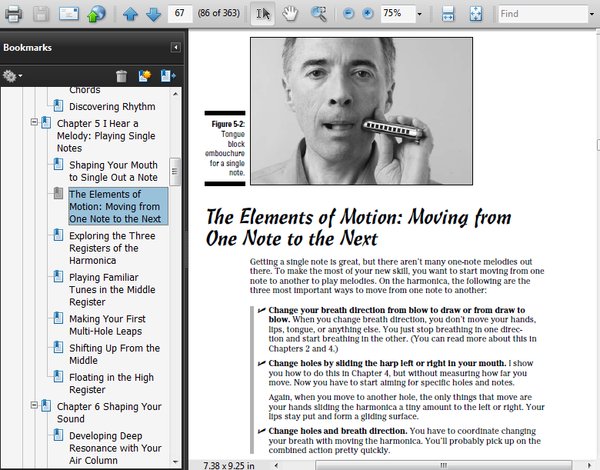Image resolution: width=600 pixels, height=470 pixels.
Task: Go to previous page with up arrow
Action: click(130, 14)
